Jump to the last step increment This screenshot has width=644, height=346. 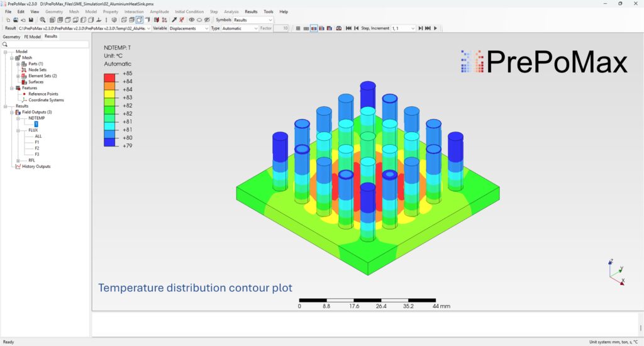tap(428, 28)
